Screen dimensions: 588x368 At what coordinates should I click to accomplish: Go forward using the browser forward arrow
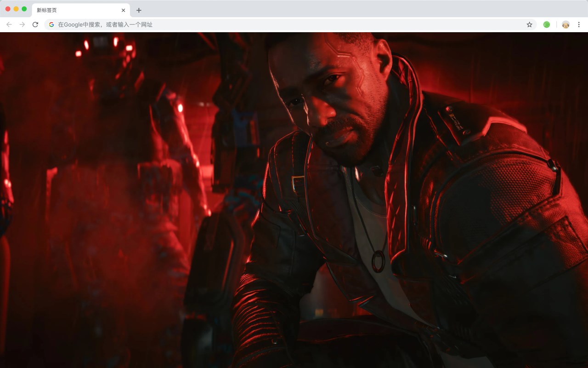22,24
